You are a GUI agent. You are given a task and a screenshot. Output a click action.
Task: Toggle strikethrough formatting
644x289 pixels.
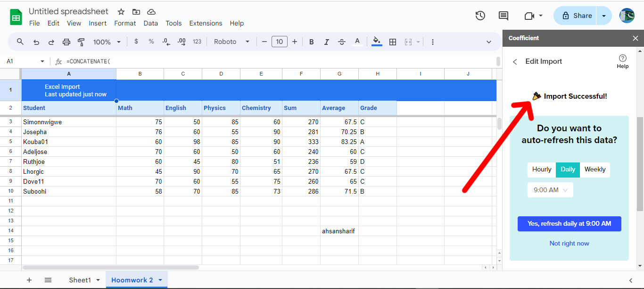click(x=342, y=42)
